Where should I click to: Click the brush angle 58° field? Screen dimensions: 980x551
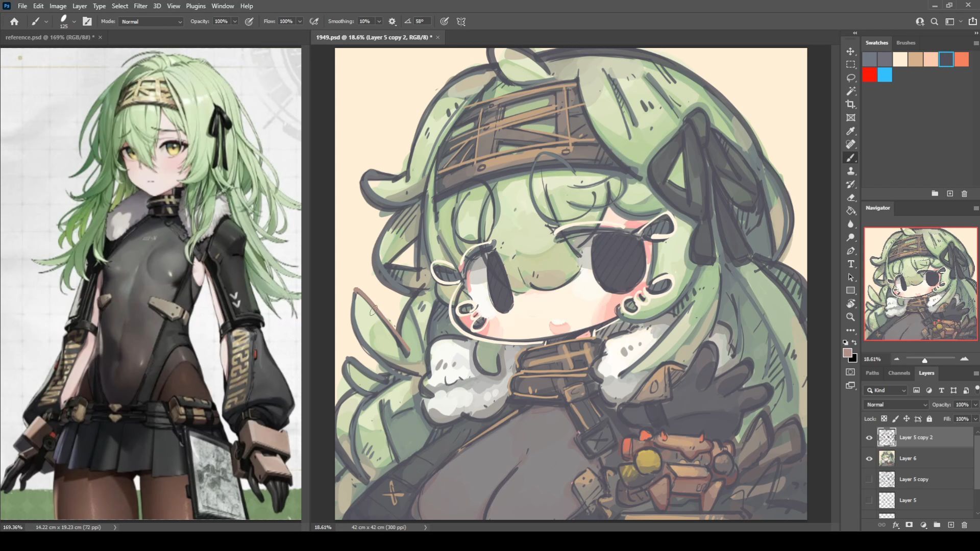click(422, 21)
